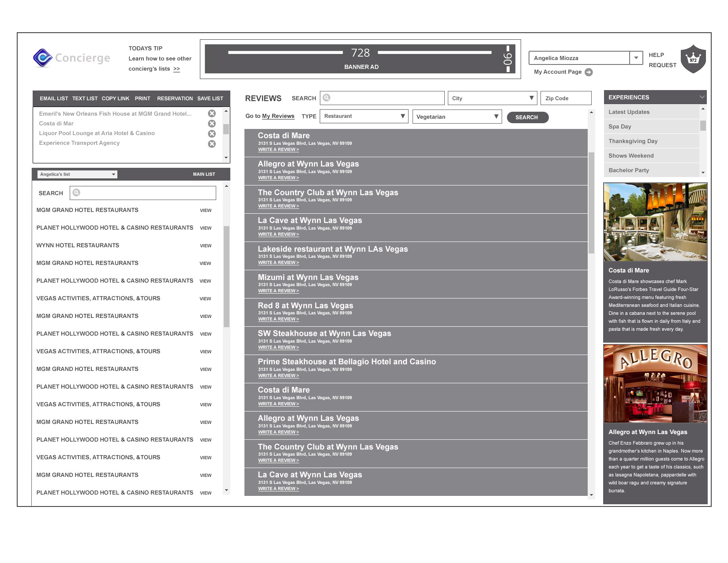Click the Help Request link
This screenshot has width=728, height=563.
point(662,60)
